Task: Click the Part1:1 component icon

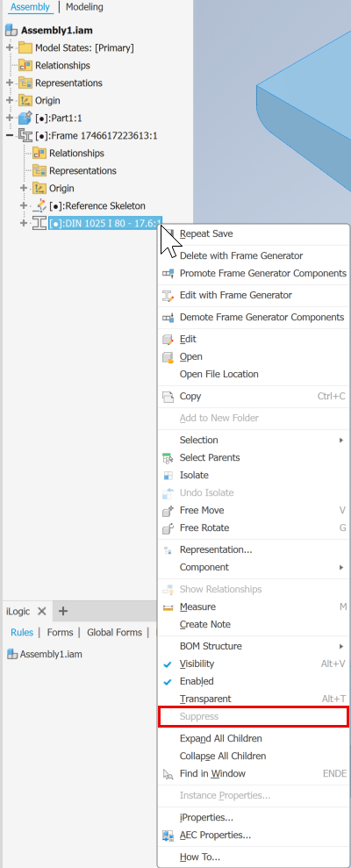Action: click(25, 118)
